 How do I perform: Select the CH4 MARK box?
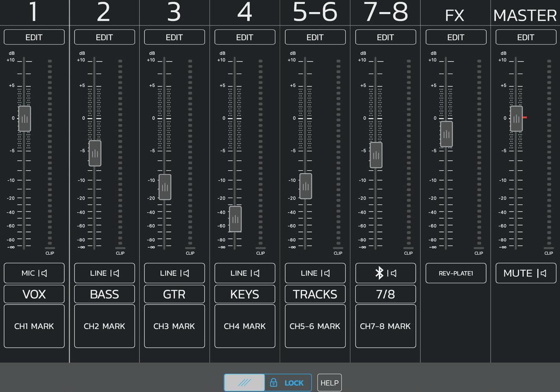(245, 326)
